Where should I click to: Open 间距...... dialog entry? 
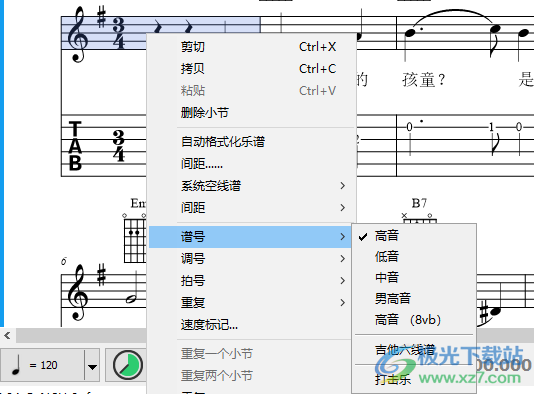click(252, 164)
